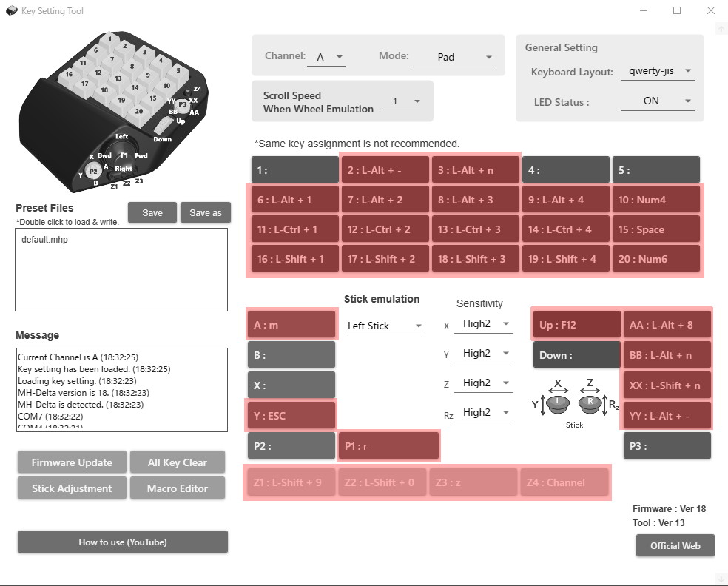The image size is (728, 586).
Task: Select the Down wheel assignment
Action: [576, 354]
